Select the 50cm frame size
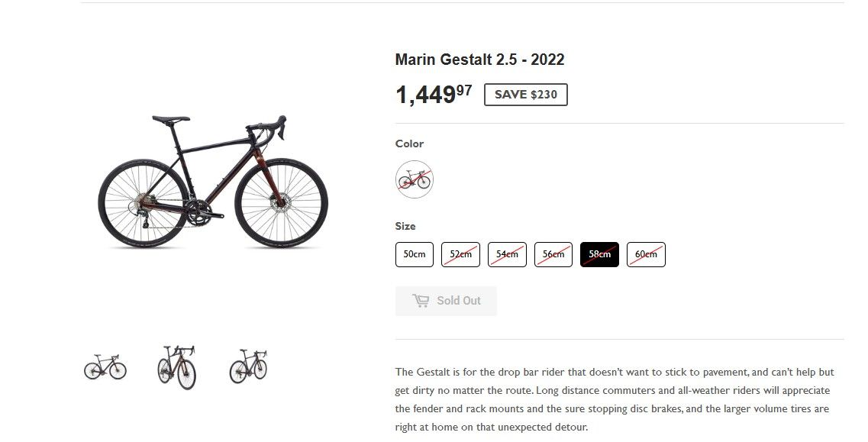 point(414,254)
